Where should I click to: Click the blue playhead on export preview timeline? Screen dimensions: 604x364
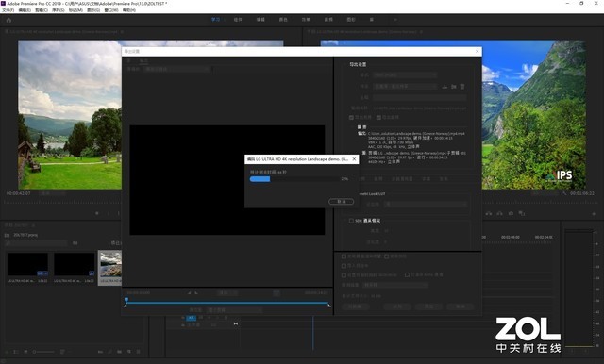tap(126, 300)
